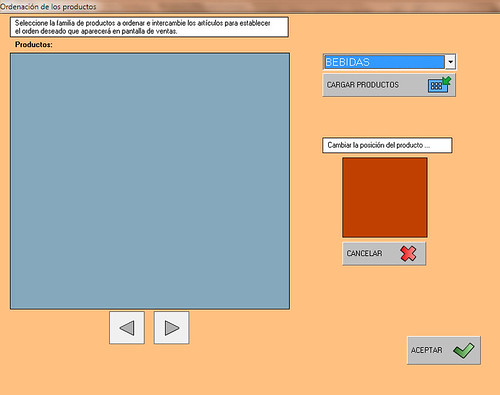Click the instruction line starting 'Seleccione la familia'
500x395 pixels.
143,23
